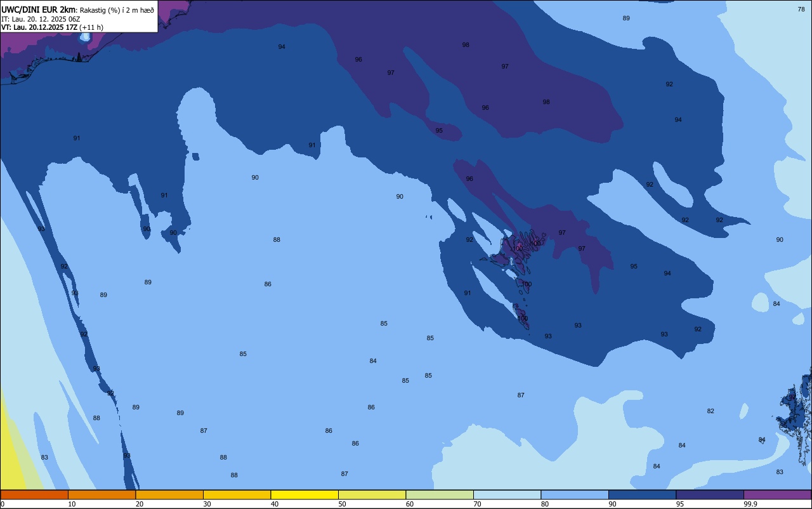Click the 'UWC/DINI EUR 2km' title text
Viewport: 812px width, 509px height.
[x=39, y=10]
